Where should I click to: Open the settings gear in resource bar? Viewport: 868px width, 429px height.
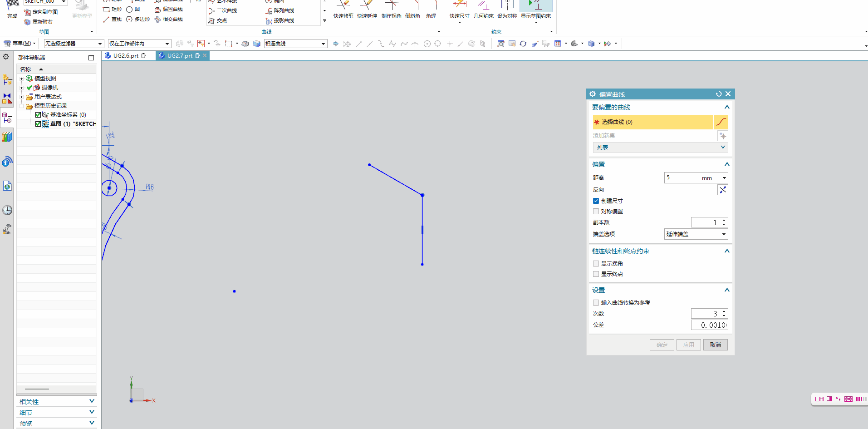pyautogui.click(x=6, y=57)
